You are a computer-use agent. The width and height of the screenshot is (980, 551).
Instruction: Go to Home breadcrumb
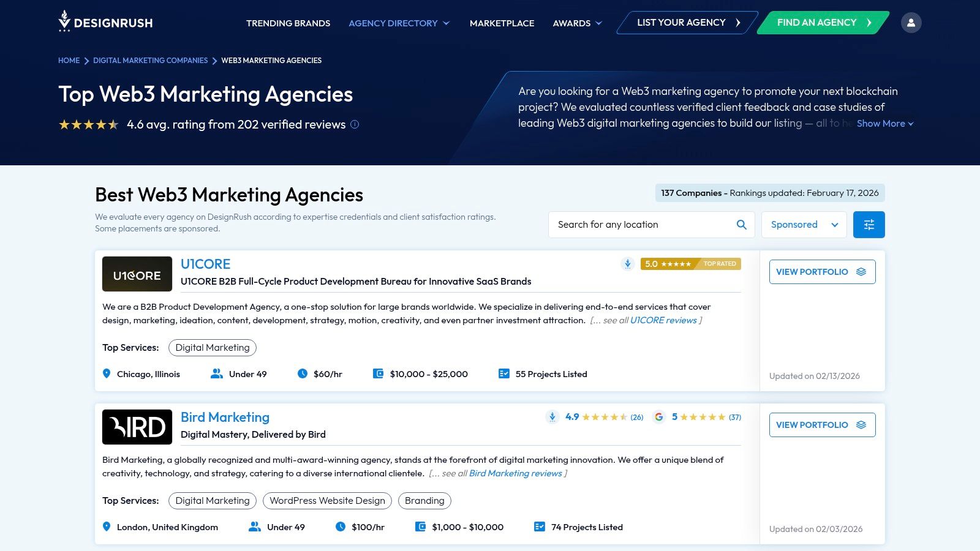tap(69, 61)
